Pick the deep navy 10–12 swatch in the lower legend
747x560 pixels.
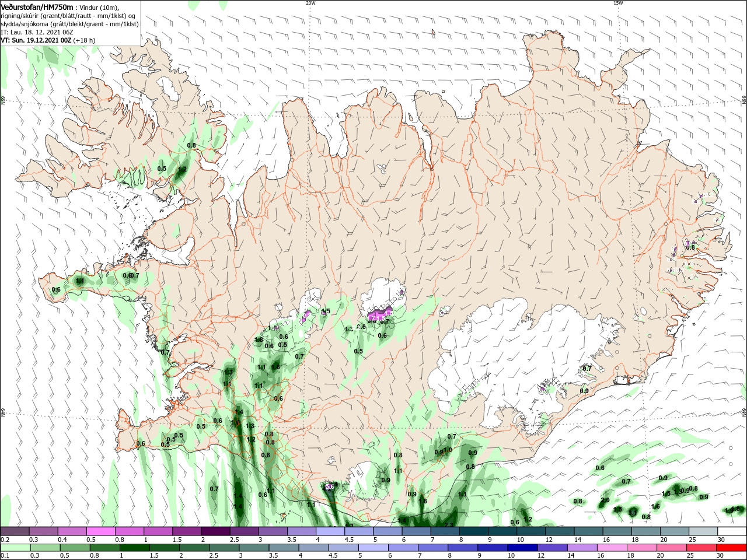click(523, 548)
